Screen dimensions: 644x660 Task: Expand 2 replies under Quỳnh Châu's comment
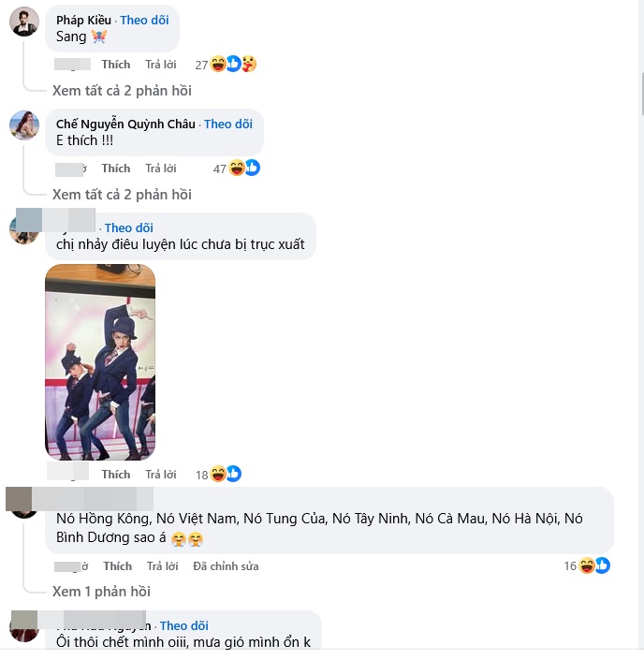(122, 195)
